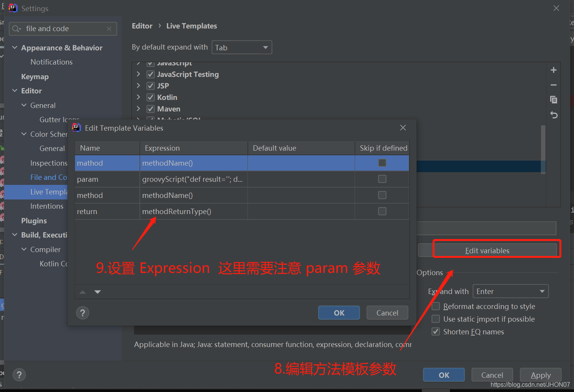Move the selected variable up

pyautogui.click(x=82, y=292)
